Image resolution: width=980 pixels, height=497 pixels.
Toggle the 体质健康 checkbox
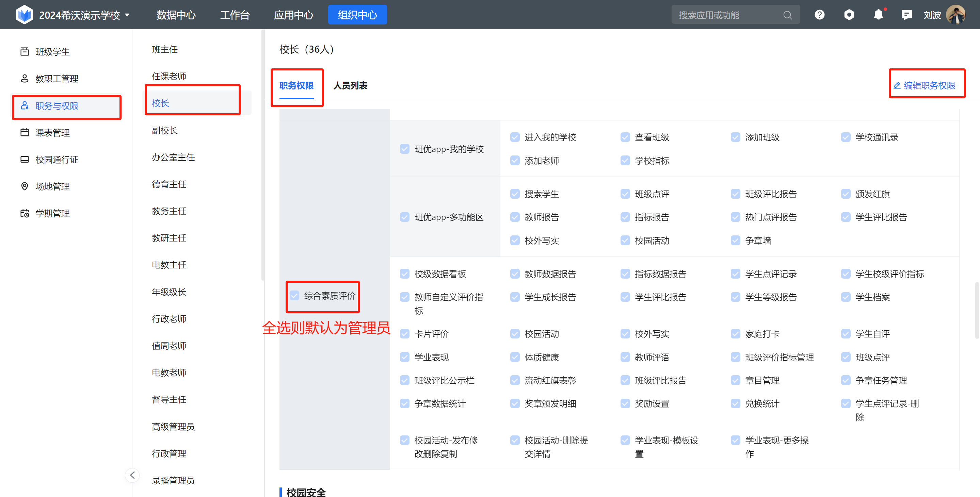pyautogui.click(x=515, y=357)
